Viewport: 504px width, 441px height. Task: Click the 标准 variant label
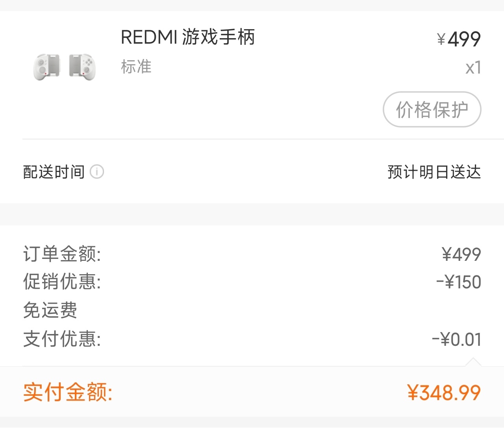point(136,66)
